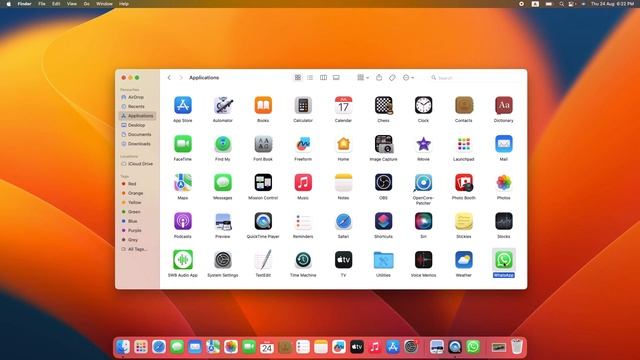640x360 pixels.
Task: Open the Utilities folder
Action: (x=383, y=260)
